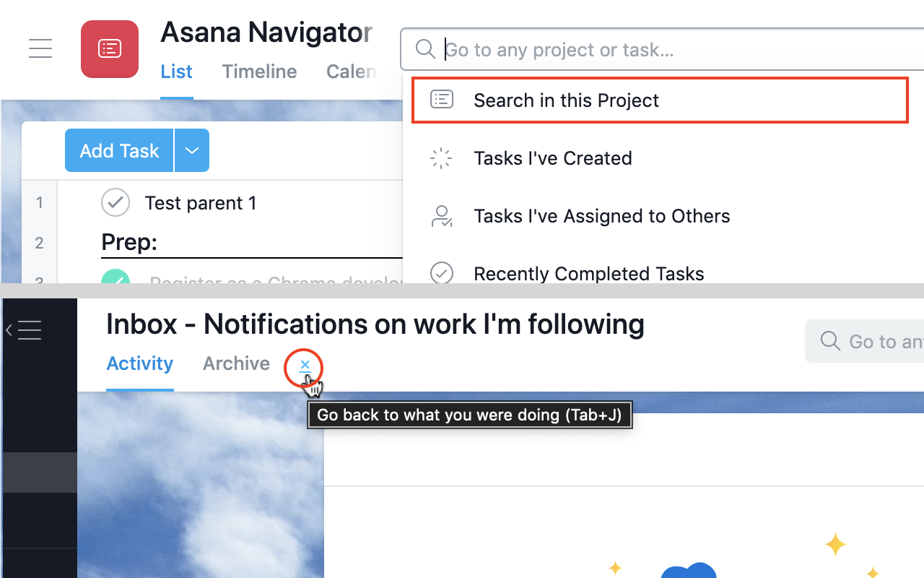
Task: Mark Test parent 1 as complete
Action: point(115,203)
